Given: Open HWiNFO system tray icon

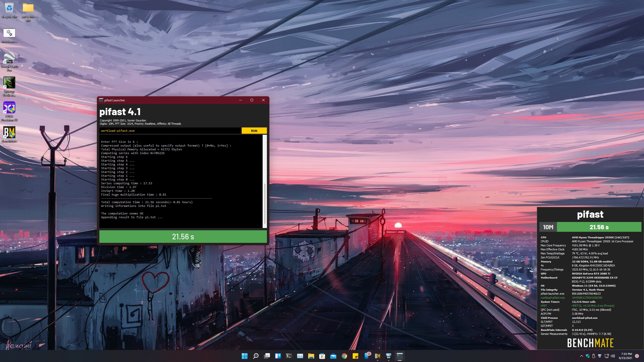Looking at the screenshot, I should (600, 356).
